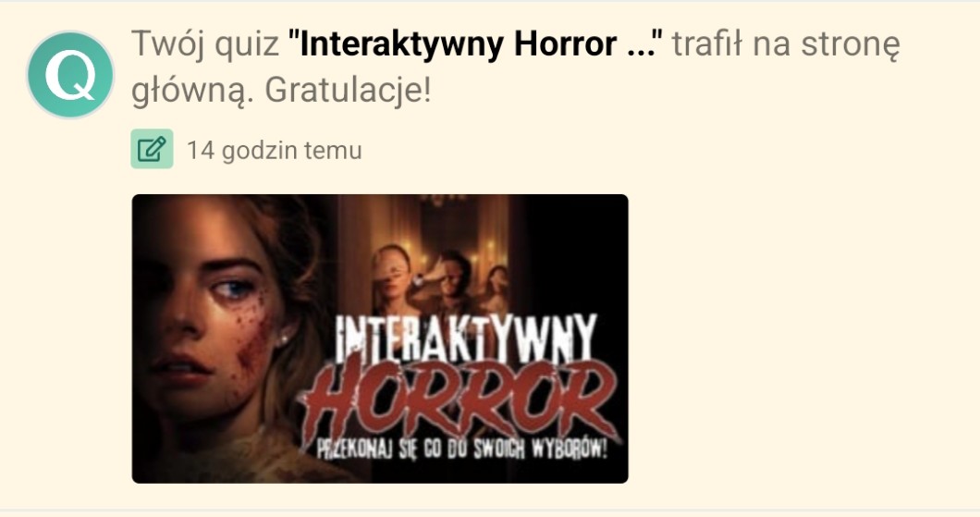Open the round green Q profile avatar

click(70, 74)
